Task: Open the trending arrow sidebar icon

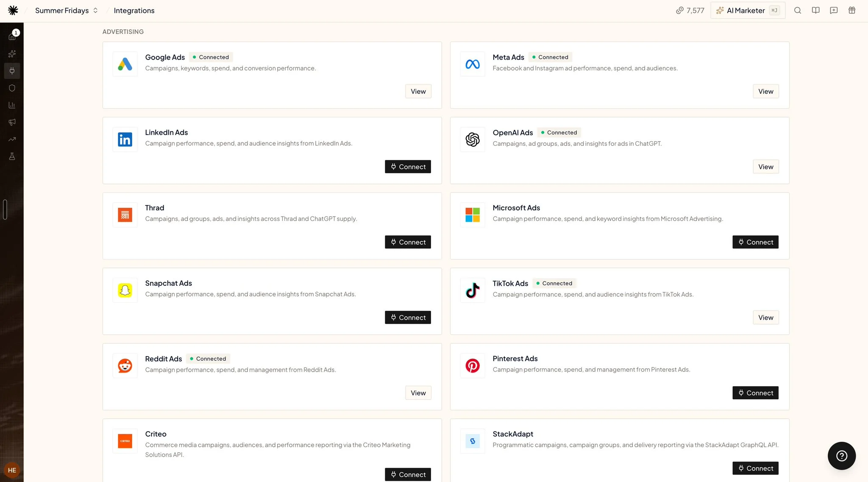Action: (12, 139)
